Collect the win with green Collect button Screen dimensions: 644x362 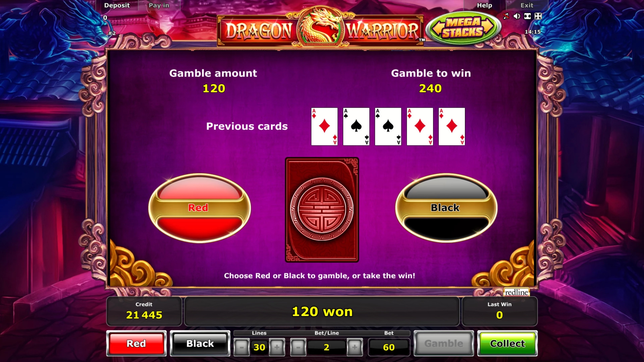[507, 343]
